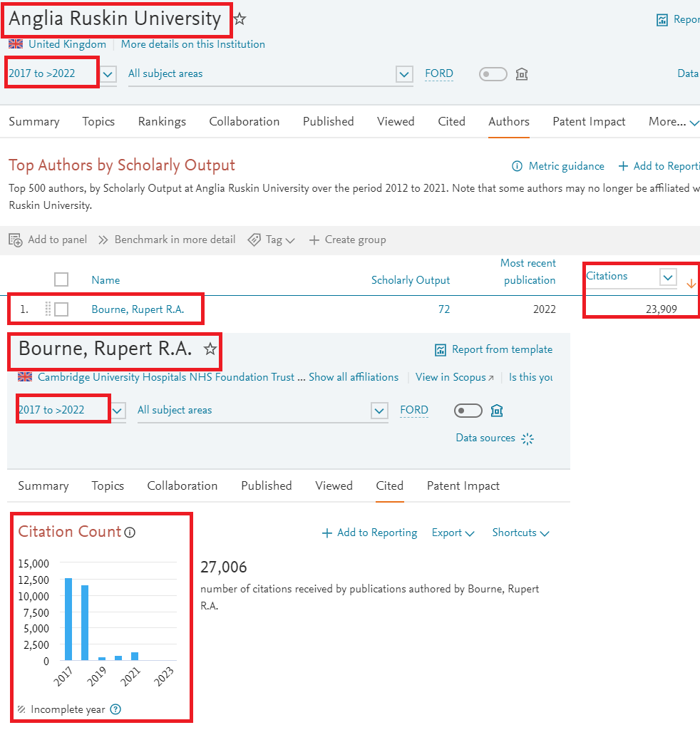Click the 2017 citation bar in chart

(x=68, y=620)
